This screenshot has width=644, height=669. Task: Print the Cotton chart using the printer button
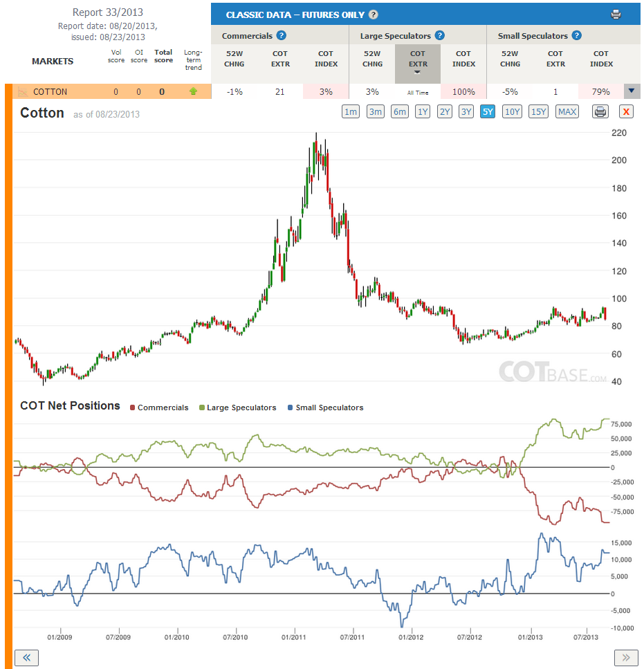600,112
